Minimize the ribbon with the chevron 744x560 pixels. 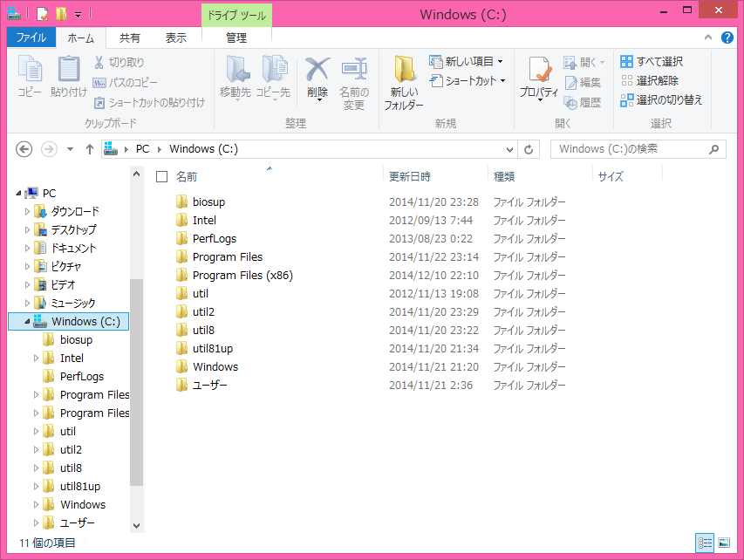point(708,37)
